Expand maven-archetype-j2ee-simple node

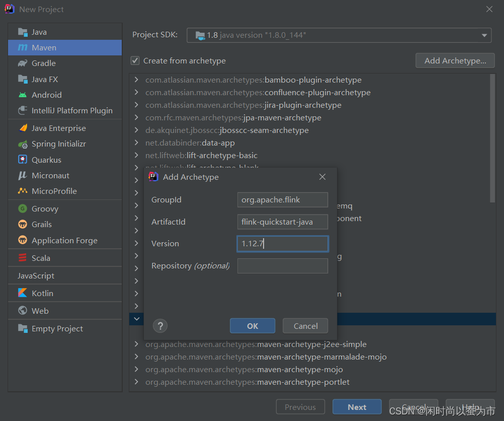(x=136, y=344)
